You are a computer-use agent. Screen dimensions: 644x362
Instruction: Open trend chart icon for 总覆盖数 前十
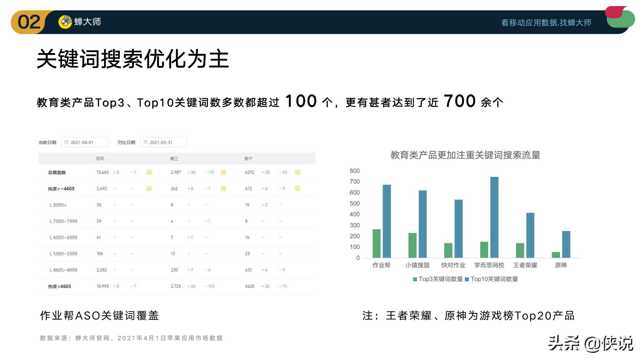pos(298,172)
